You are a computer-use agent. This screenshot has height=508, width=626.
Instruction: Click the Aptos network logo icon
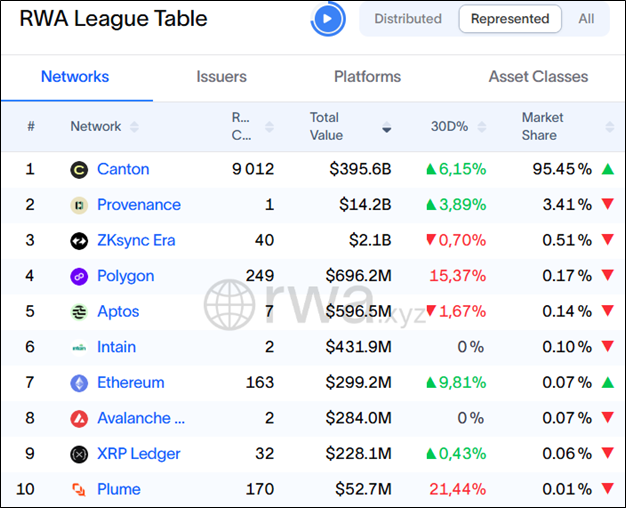click(79, 312)
